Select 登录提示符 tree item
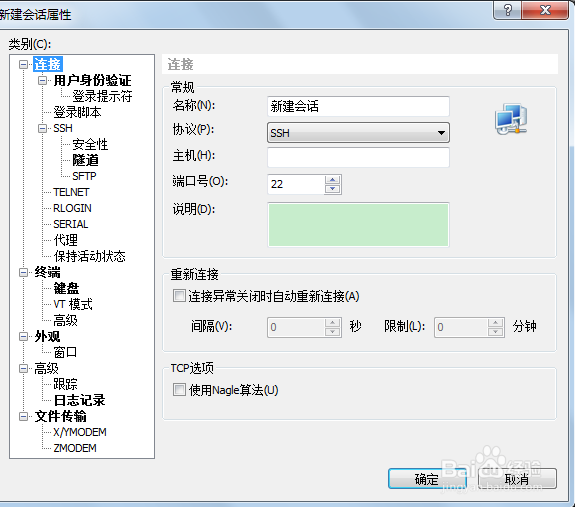The height and width of the screenshot is (507, 575). pos(102,96)
